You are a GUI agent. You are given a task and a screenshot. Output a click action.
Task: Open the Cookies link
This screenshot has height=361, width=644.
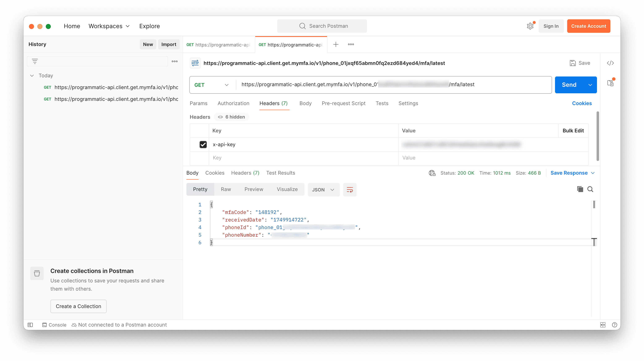point(582,103)
